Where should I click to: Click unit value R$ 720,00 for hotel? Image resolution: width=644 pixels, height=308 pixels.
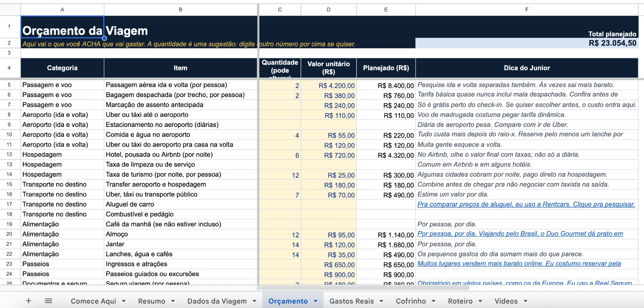[329, 155]
